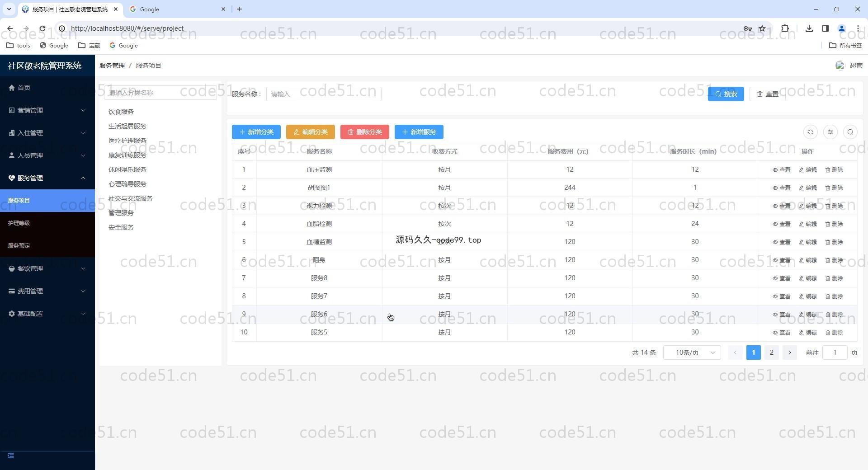Delete the 服务6 service row
The height and width of the screenshot is (470, 868).
[x=834, y=315]
